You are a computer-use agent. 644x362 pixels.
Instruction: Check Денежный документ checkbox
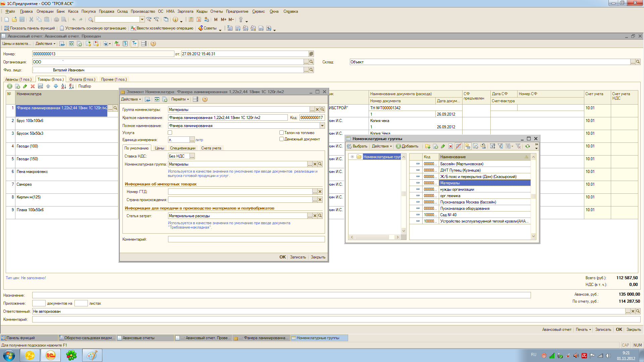(282, 139)
